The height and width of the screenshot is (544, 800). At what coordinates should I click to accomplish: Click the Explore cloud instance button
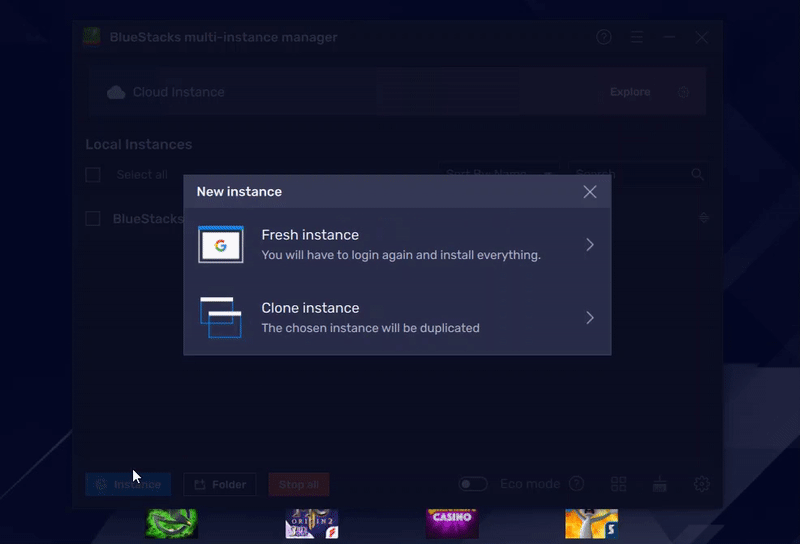click(x=630, y=92)
